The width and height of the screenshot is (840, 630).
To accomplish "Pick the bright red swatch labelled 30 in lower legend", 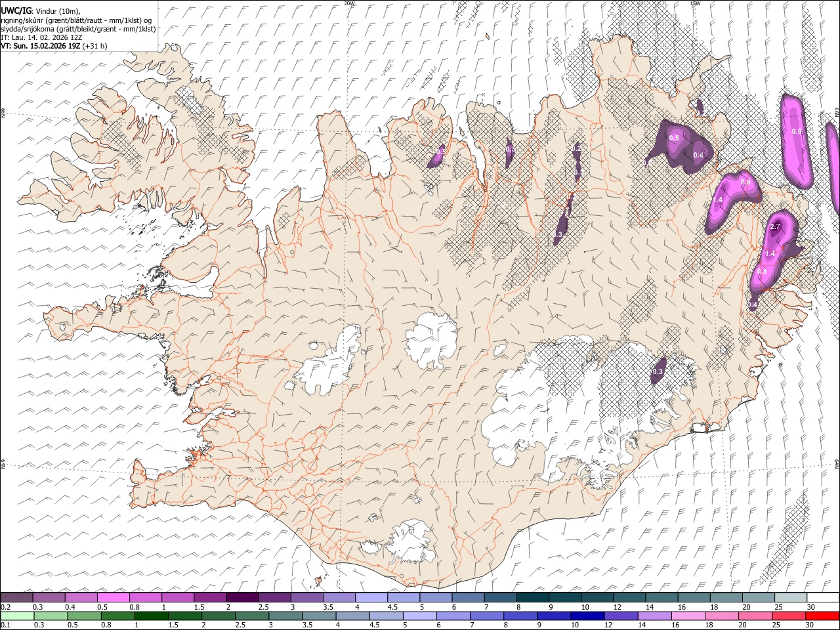I will point(822,616).
